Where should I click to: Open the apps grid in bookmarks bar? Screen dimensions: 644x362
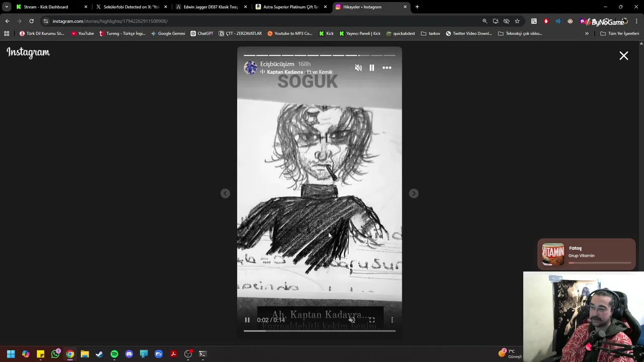point(7,34)
